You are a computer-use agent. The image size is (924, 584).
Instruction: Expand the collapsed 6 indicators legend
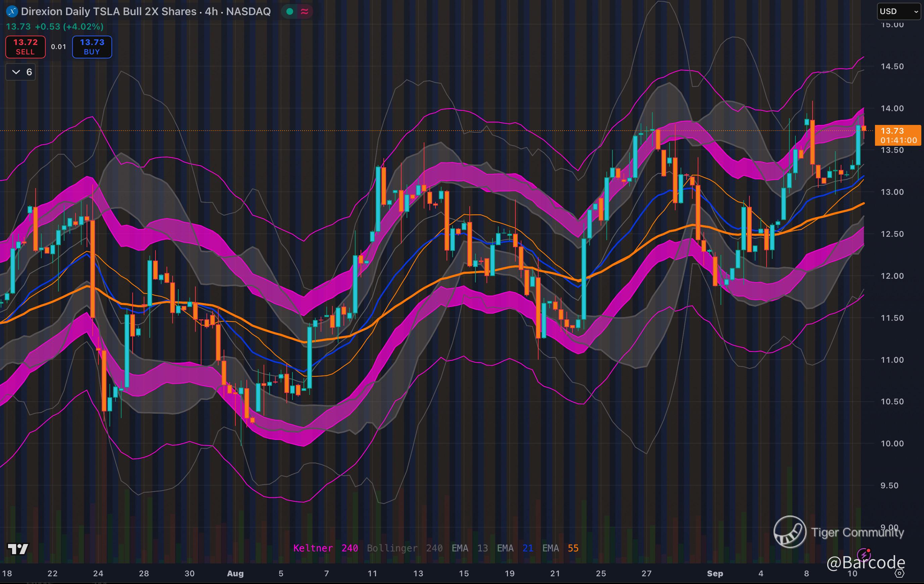[21, 72]
